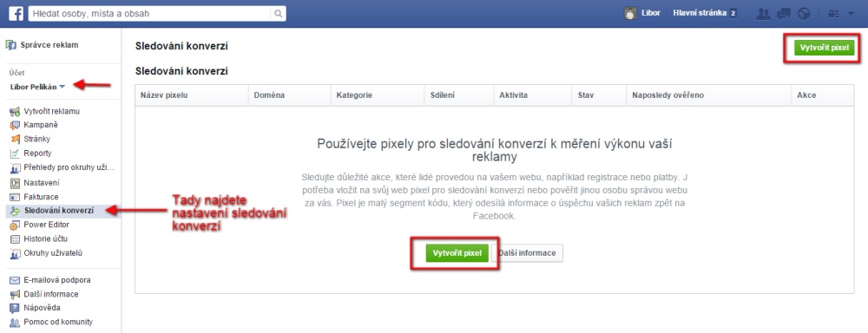Open messages icon in top bar
Image resolution: width=868 pixels, height=333 pixels.
pyautogui.click(x=783, y=14)
